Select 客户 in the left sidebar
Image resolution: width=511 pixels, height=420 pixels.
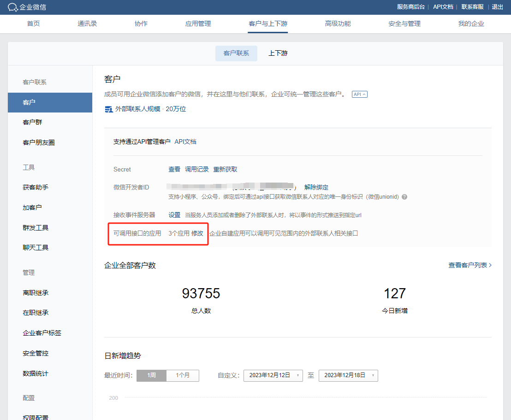pos(50,102)
